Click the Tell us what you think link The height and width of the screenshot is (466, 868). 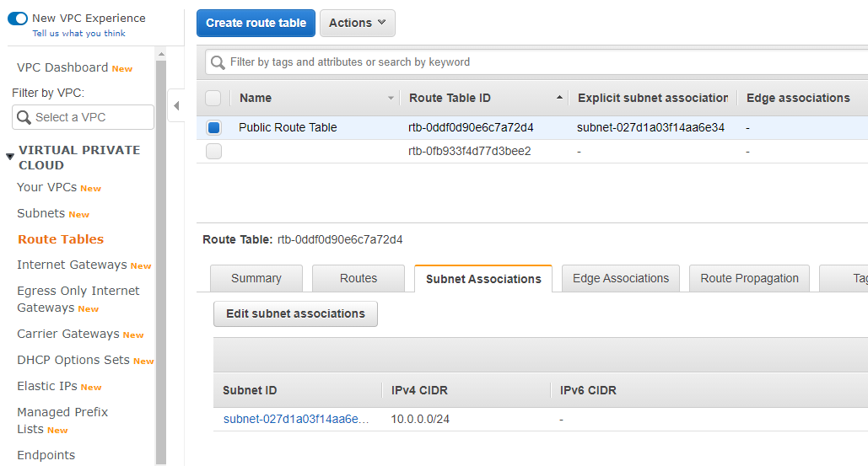[x=78, y=33]
